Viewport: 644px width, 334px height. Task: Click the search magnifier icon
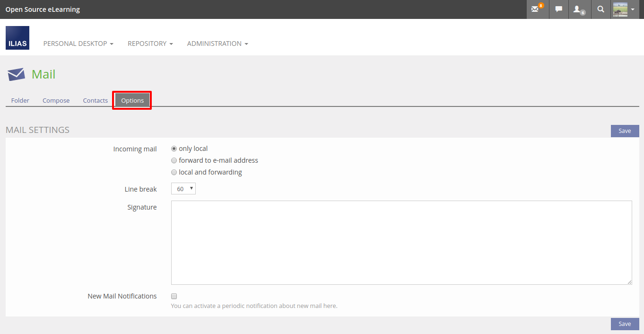click(x=600, y=9)
